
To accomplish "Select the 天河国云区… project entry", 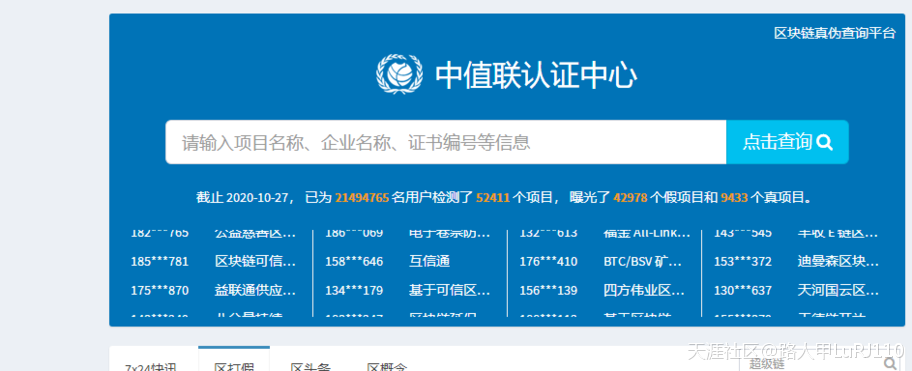I will pyautogui.click(x=838, y=290).
